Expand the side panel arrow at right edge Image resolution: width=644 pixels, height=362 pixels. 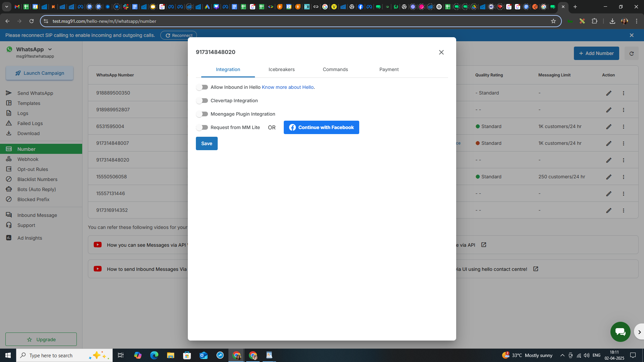click(x=639, y=332)
